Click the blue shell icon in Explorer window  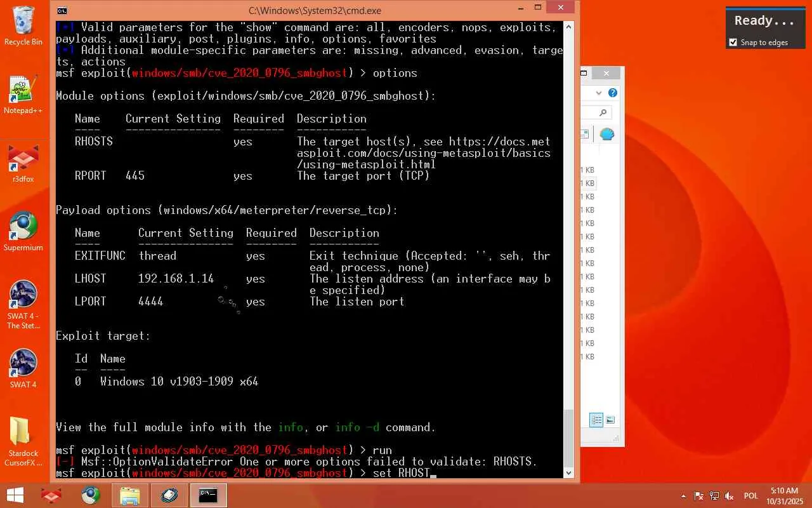(x=607, y=134)
